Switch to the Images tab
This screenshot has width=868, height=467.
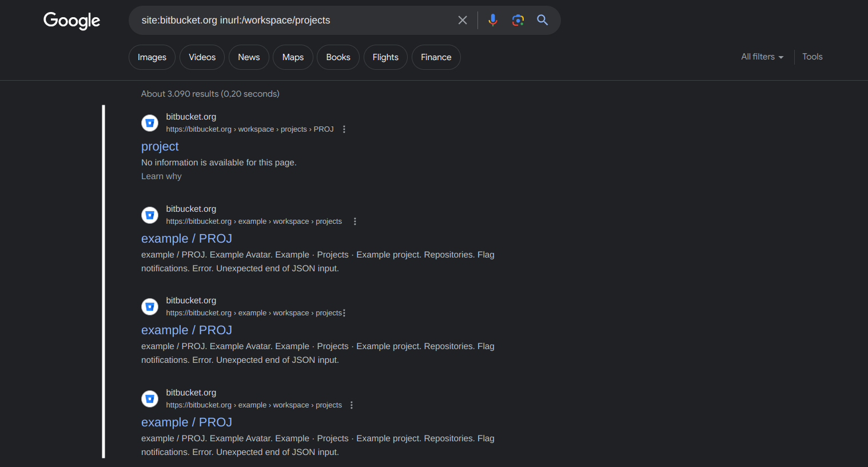tap(152, 57)
